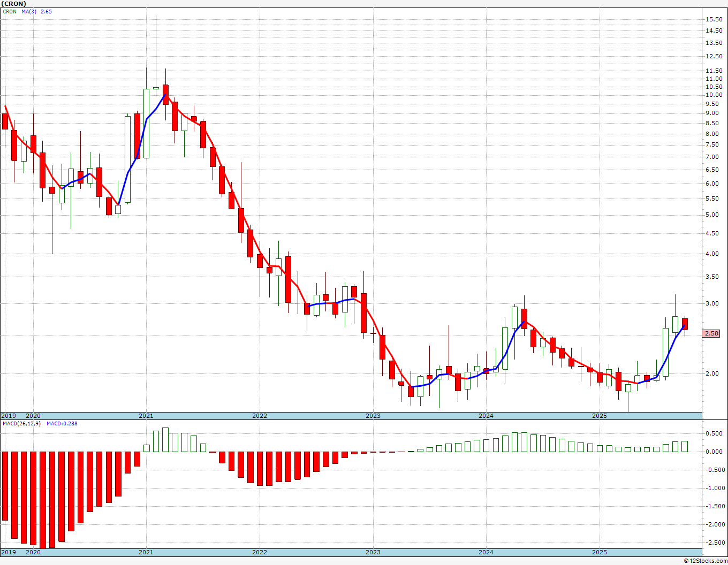
Task: Open the 12Stocks.com copyright link
Action: (706, 561)
